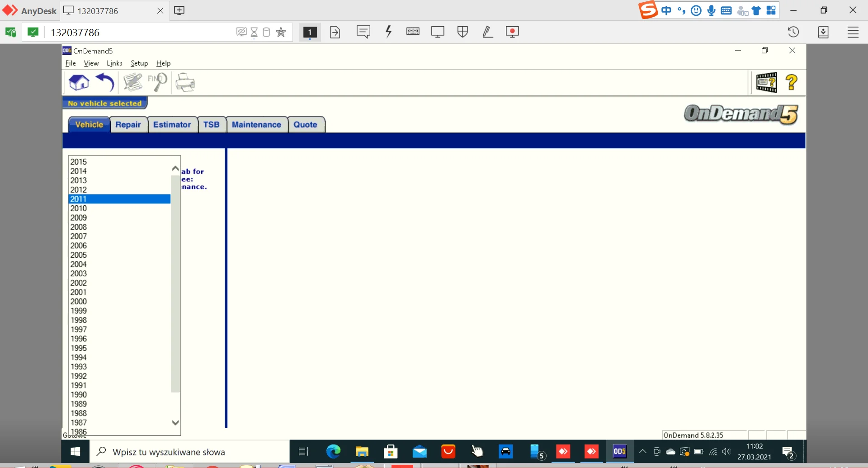
Task: Click the year list scroll-up arrow
Action: click(175, 169)
